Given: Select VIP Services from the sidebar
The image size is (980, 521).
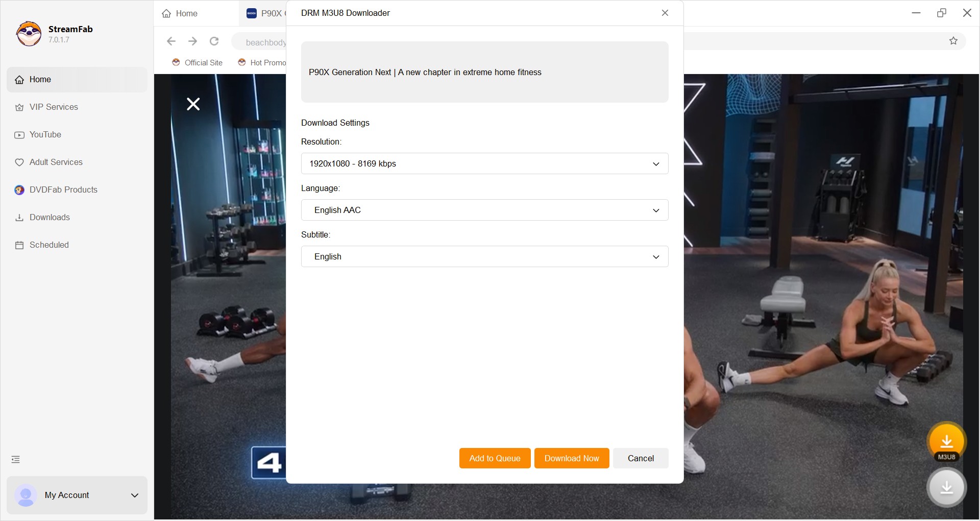Looking at the screenshot, I should pyautogui.click(x=53, y=107).
